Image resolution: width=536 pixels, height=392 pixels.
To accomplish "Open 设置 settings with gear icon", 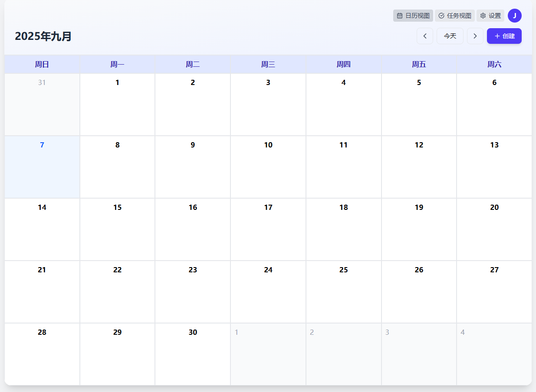I will [x=490, y=16].
